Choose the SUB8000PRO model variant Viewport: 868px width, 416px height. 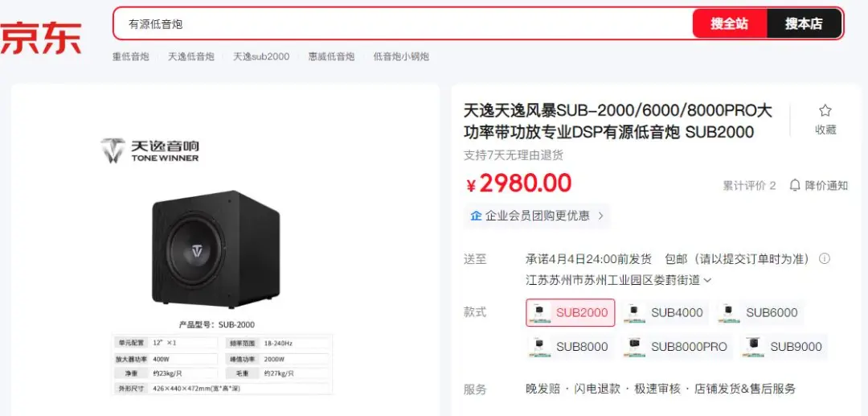click(677, 347)
